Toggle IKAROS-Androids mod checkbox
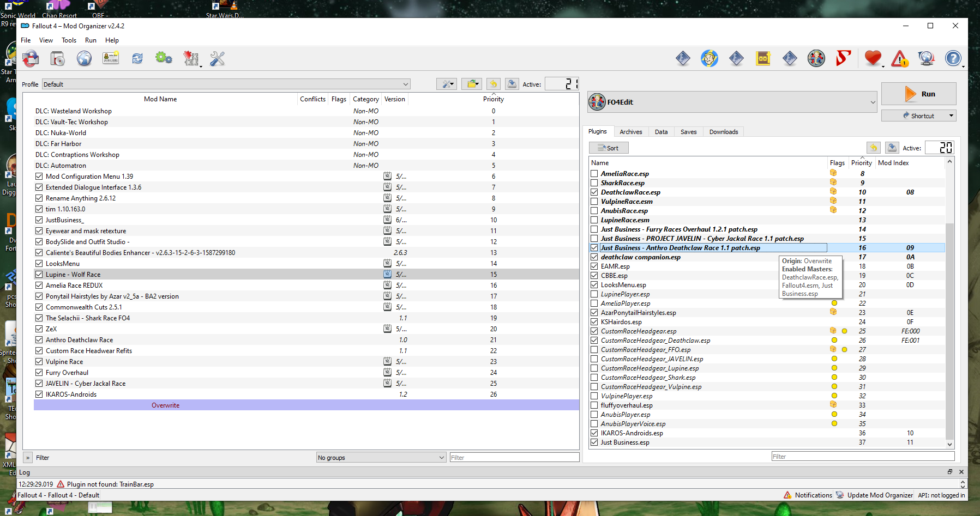 [x=39, y=394]
